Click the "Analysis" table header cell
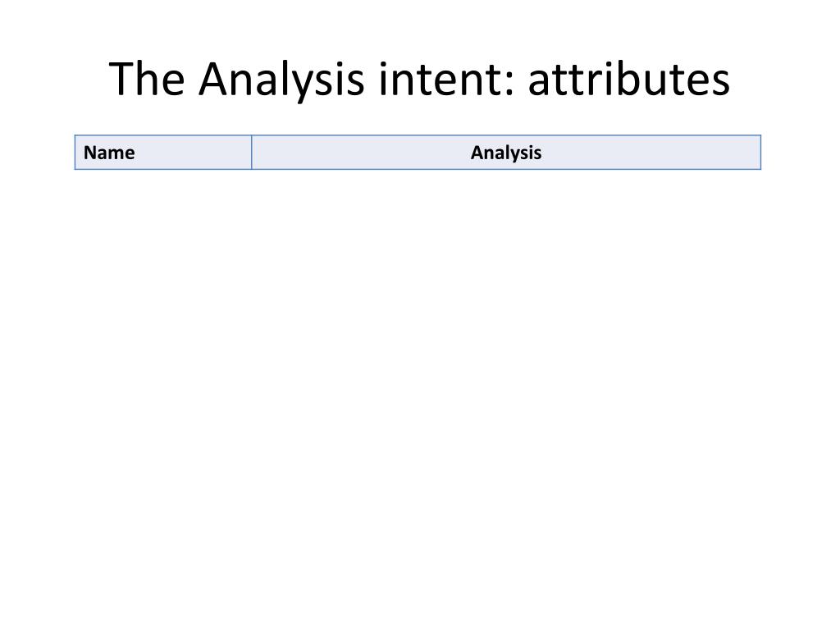The height and width of the screenshot is (630, 840). click(505, 153)
